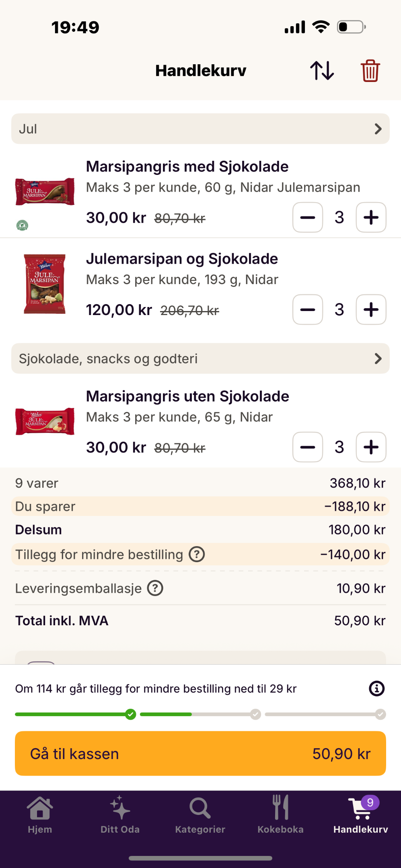Increase quantity of Julemarsipan og Sjokolade
The height and width of the screenshot is (868, 401).
pyautogui.click(x=371, y=309)
